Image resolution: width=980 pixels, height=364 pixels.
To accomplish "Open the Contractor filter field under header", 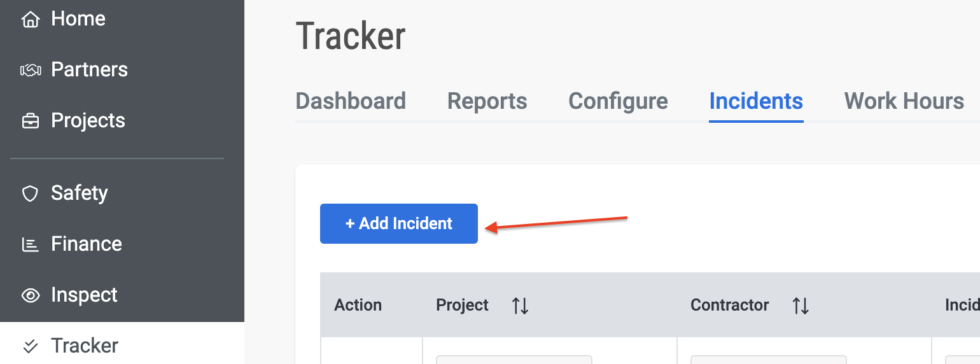I will click(x=769, y=360).
